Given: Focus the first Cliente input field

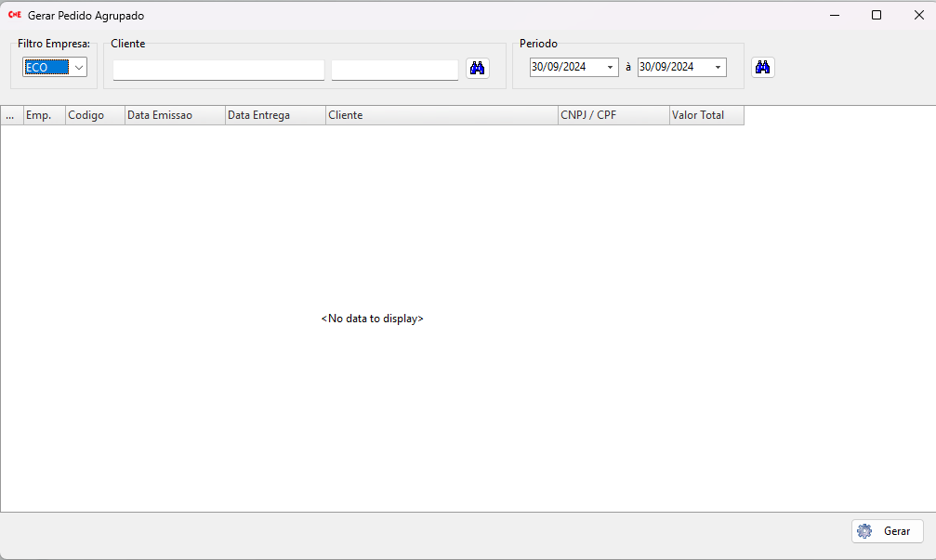Looking at the screenshot, I should [x=218, y=70].
